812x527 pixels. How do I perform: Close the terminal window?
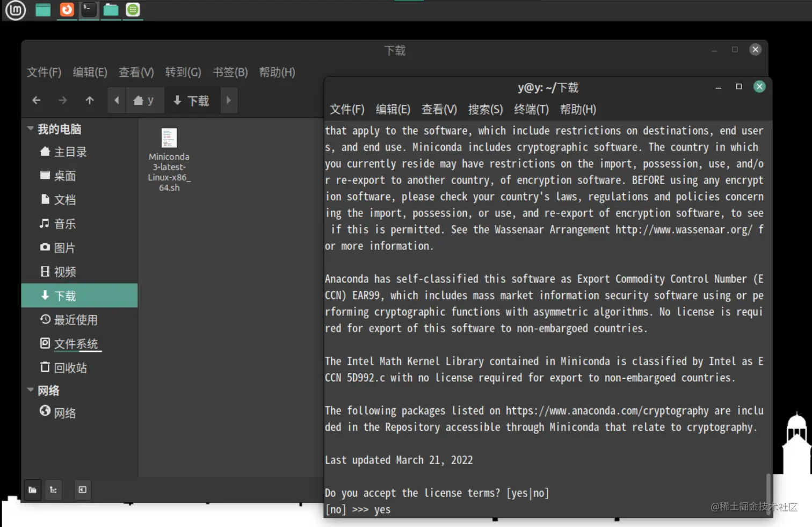tap(759, 86)
